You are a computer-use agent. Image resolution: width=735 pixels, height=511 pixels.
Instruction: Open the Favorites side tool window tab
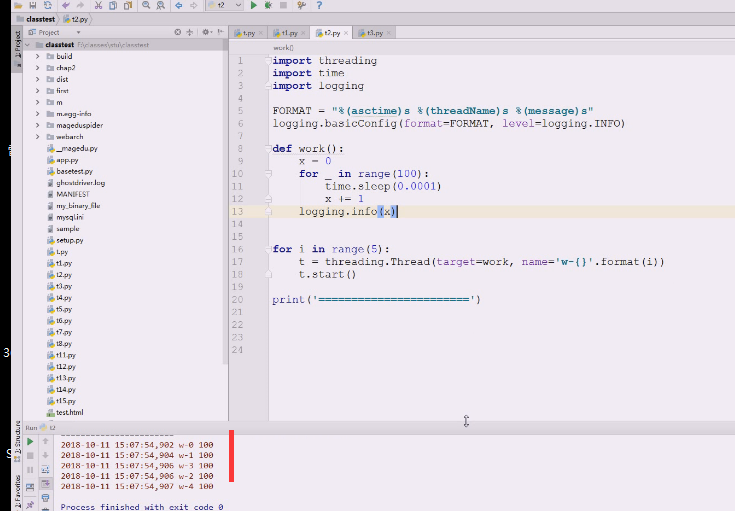[x=17, y=491]
